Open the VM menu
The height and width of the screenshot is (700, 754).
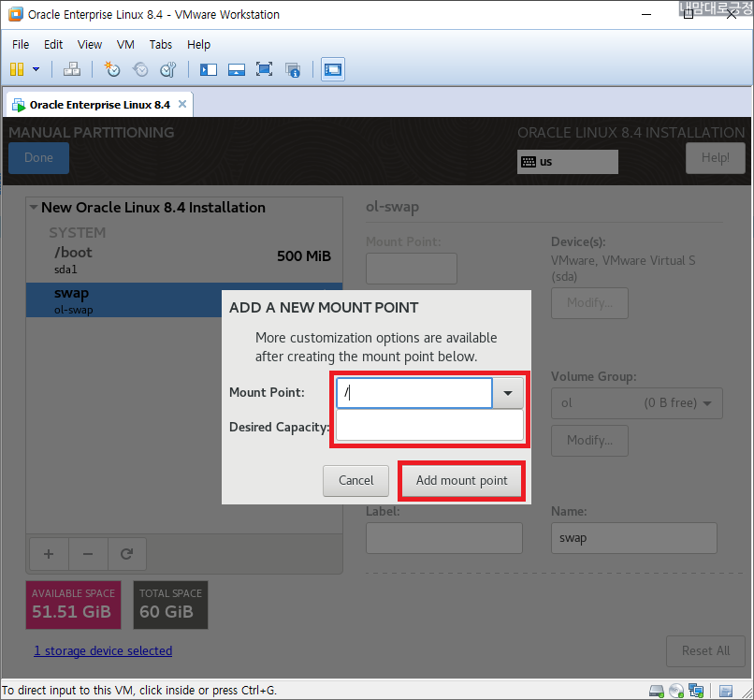pos(125,44)
